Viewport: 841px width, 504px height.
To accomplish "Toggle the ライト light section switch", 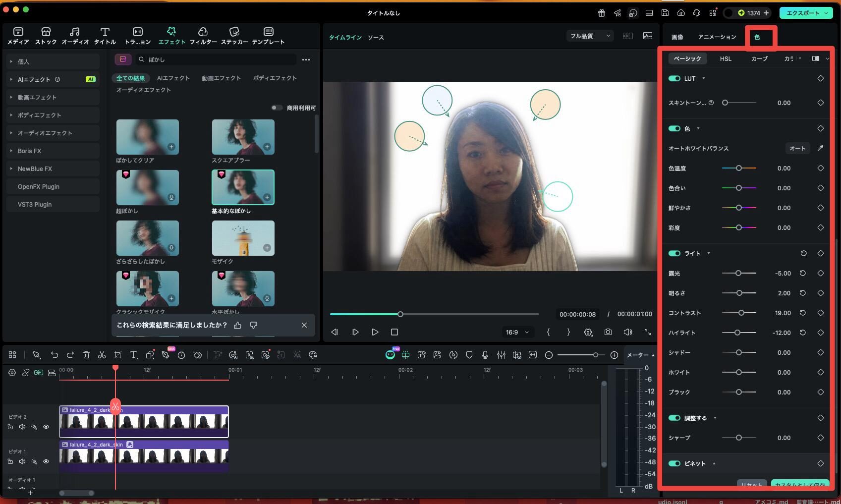I will point(674,253).
